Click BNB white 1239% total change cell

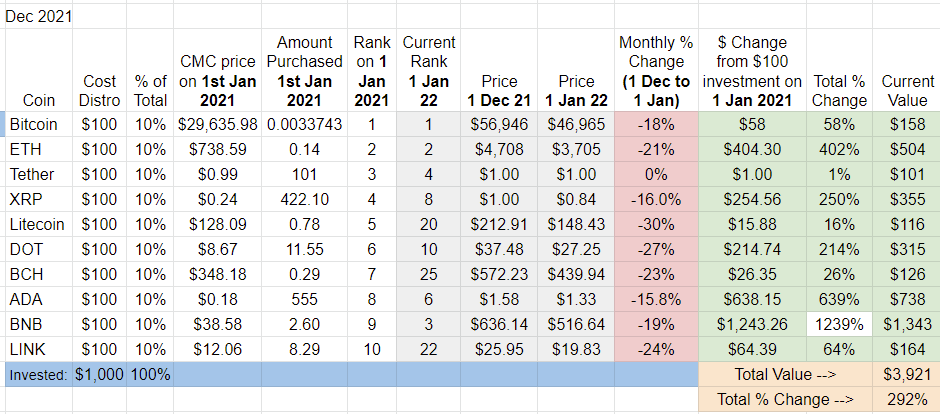click(839, 324)
